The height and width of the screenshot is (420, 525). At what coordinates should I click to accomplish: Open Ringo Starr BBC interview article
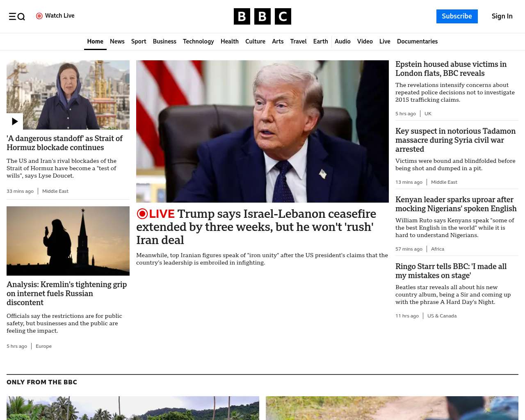coord(451,271)
